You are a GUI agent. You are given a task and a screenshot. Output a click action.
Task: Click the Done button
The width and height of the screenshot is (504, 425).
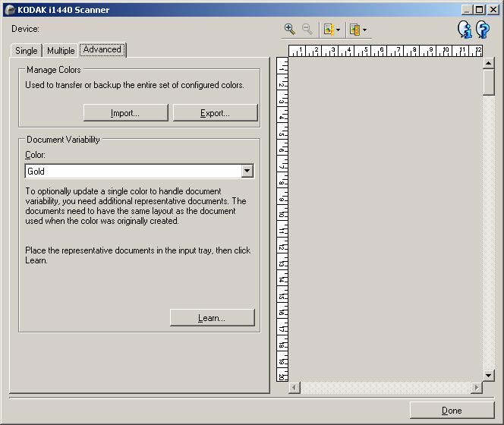coord(452,411)
